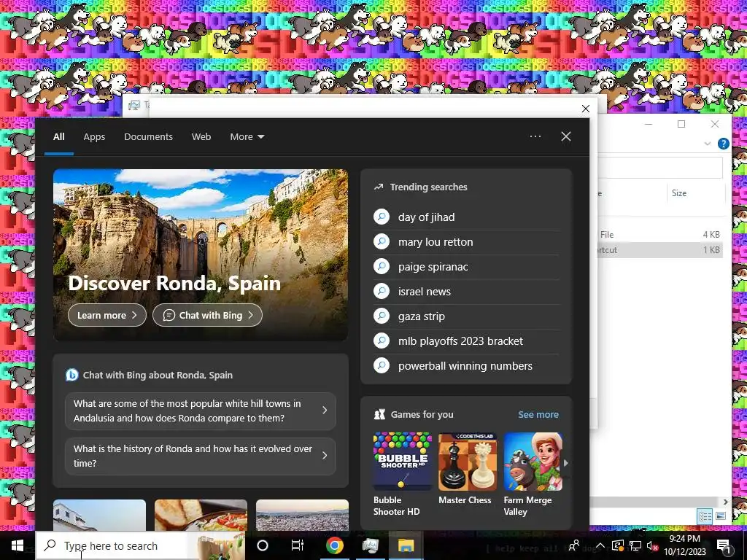Search trending 'gaza strip'

(422, 316)
